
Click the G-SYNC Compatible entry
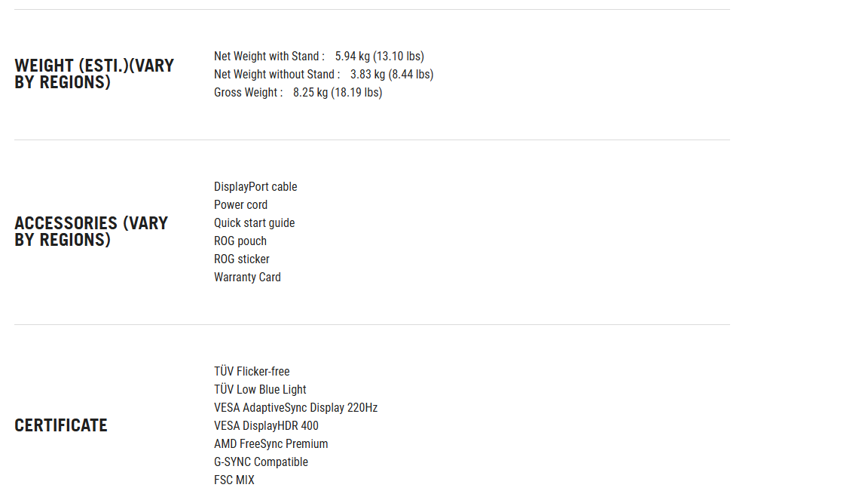tap(261, 462)
